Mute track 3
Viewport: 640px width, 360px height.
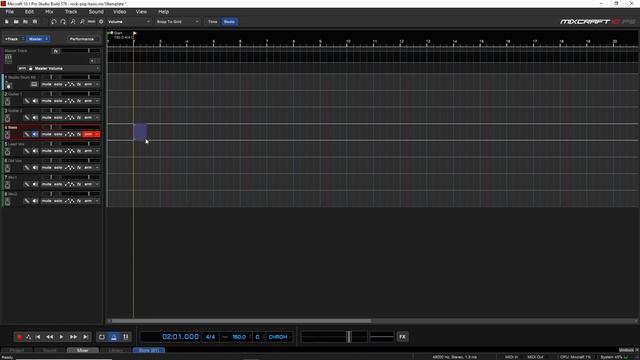pos(47,118)
